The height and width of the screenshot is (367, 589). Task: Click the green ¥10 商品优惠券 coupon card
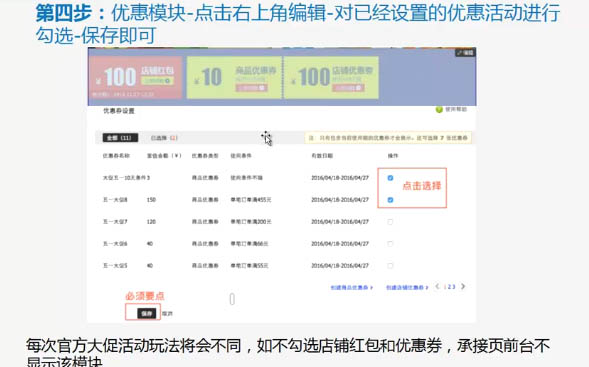point(234,77)
